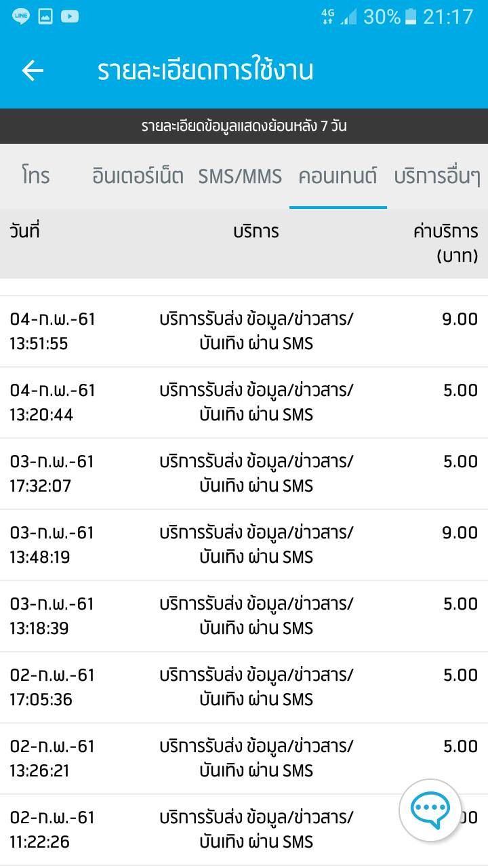The width and height of the screenshot is (488, 868).
Task: Select the 02-ก.พ.-61 17:05:36 record
Action: coord(244,688)
